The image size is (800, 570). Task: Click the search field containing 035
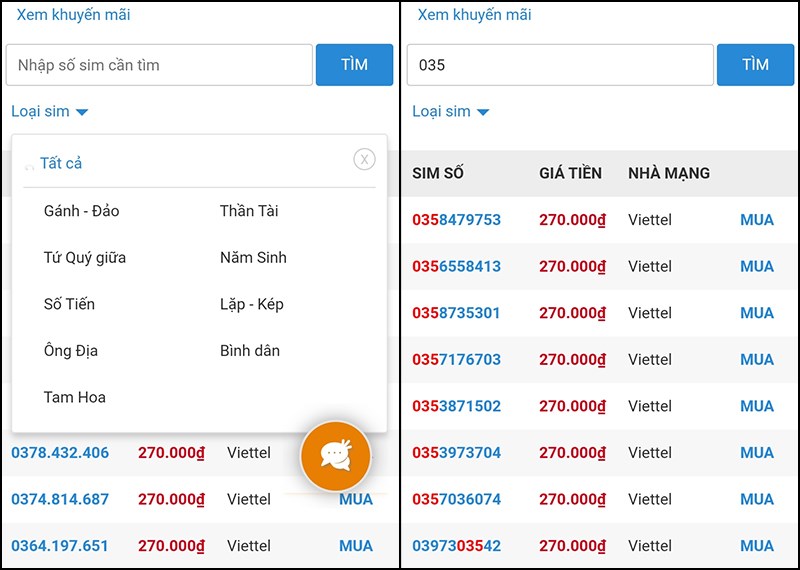point(560,65)
